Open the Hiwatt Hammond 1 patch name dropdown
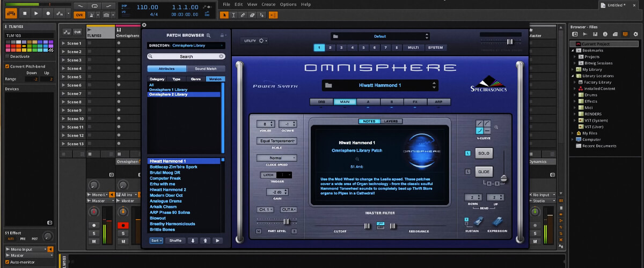Viewport: 644px width, 268px height. coord(380,85)
